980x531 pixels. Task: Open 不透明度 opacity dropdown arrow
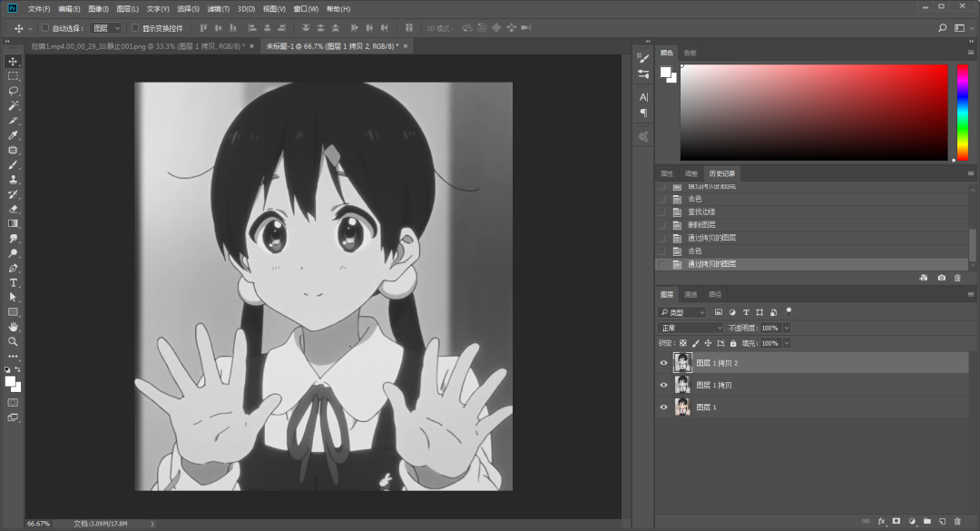[787, 328]
